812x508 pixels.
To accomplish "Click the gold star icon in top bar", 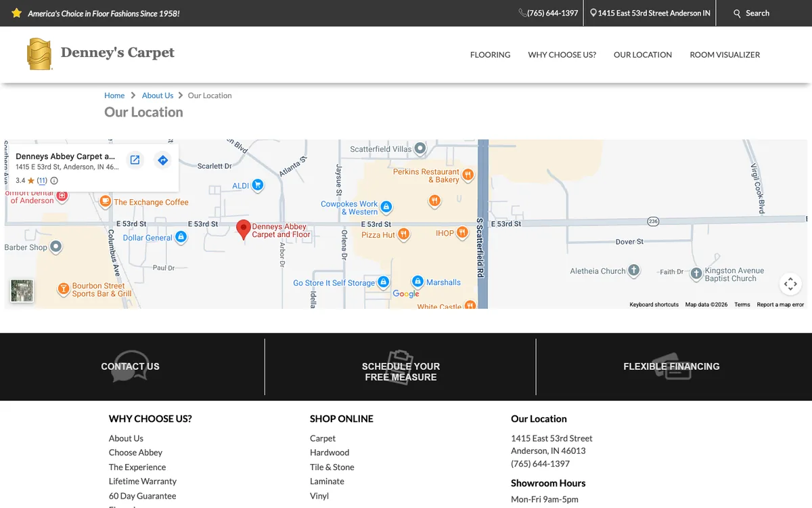I will tap(17, 13).
